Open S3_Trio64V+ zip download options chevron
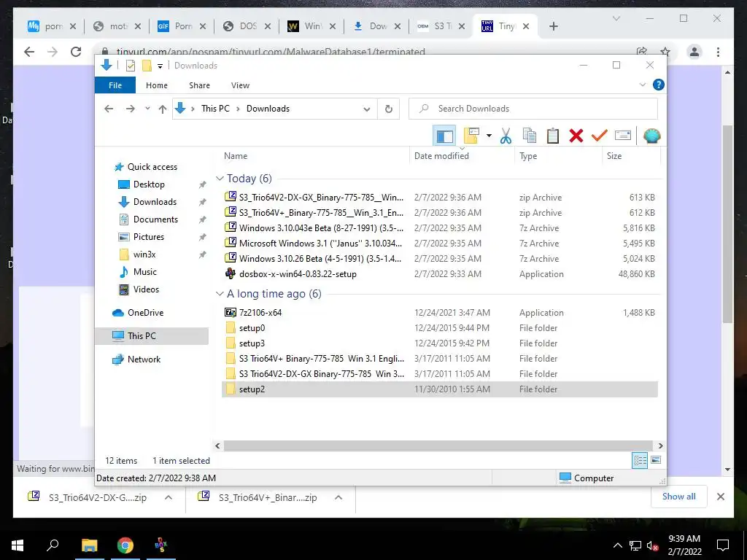This screenshot has width=747, height=560. click(x=338, y=497)
